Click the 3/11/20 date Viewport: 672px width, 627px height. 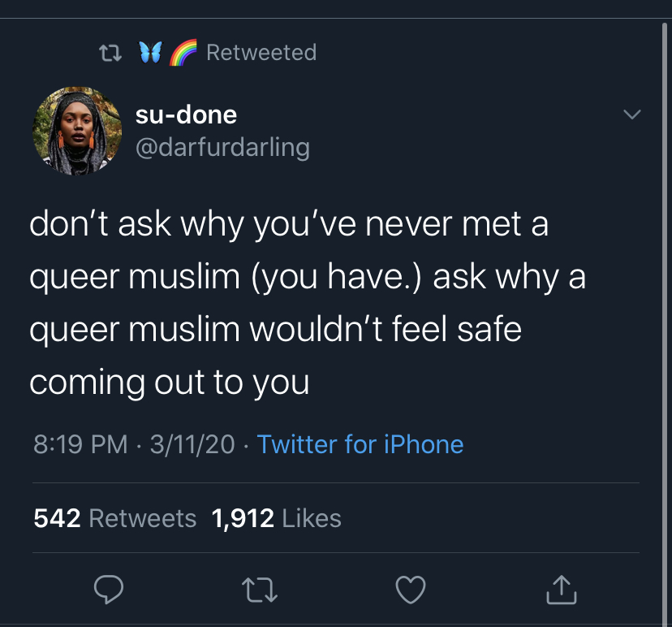click(192, 444)
